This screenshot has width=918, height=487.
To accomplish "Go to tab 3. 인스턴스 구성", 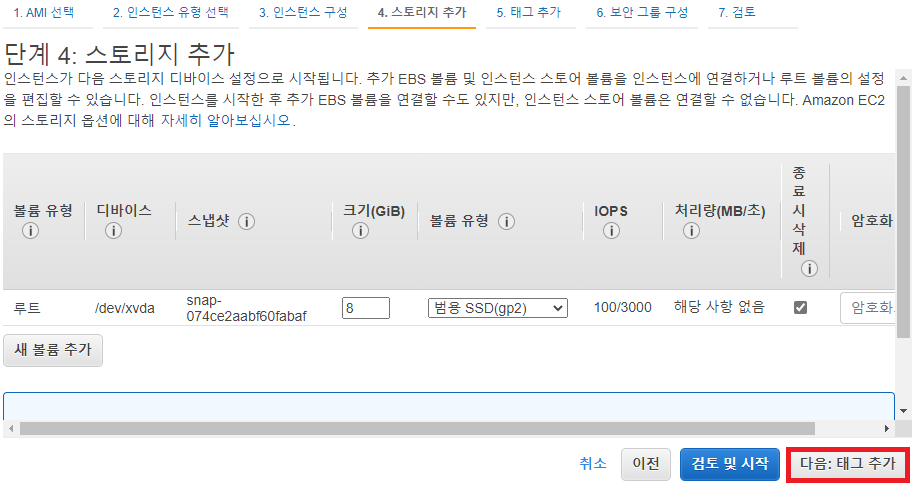I will [x=303, y=12].
